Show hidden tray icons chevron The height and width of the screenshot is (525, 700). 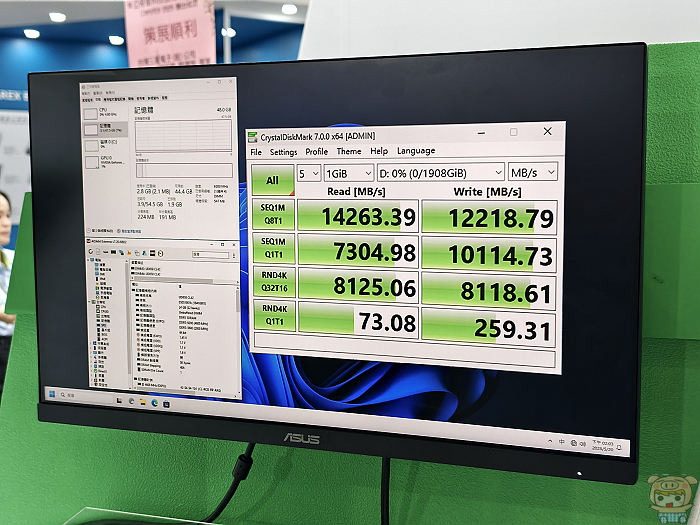[550, 441]
